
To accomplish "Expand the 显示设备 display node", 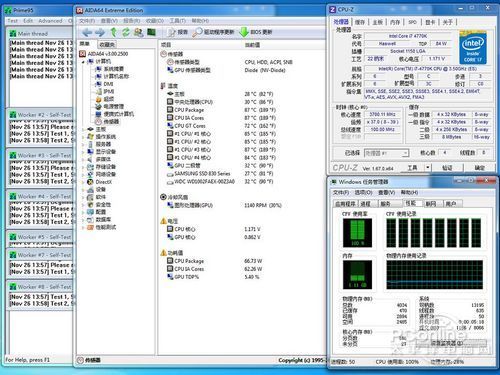I will (x=83, y=152).
